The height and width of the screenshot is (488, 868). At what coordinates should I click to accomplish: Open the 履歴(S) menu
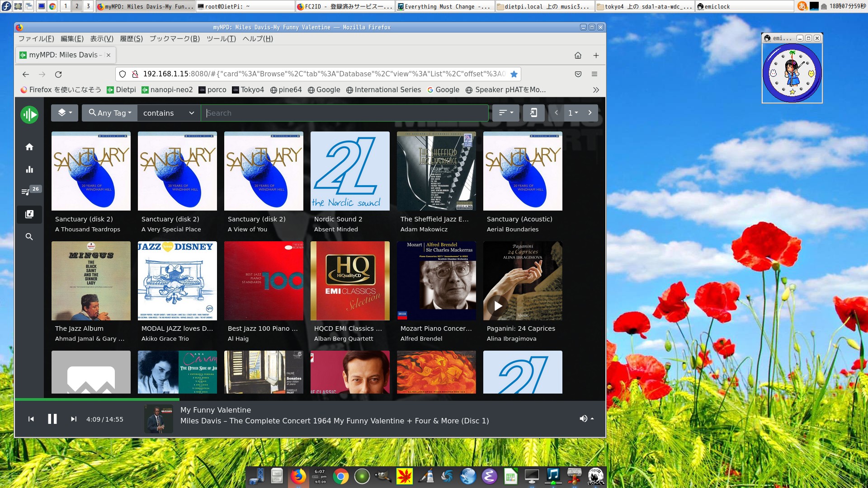pos(131,39)
